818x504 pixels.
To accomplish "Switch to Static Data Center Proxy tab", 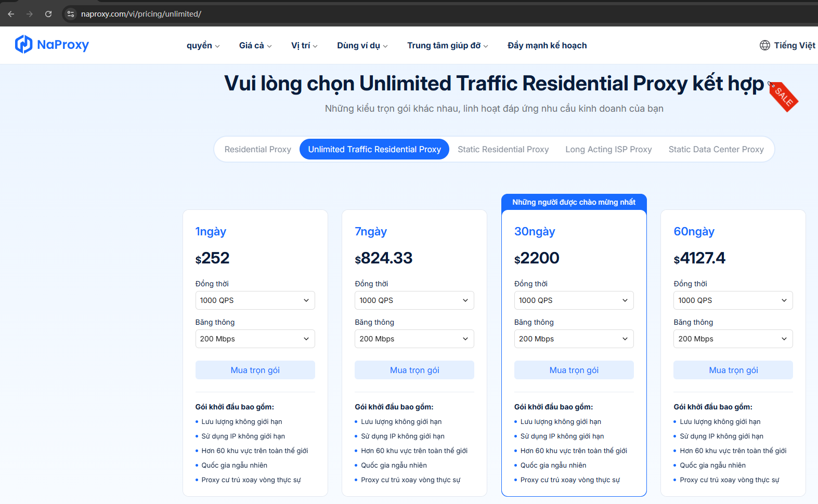I will click(x=716, y=150).
